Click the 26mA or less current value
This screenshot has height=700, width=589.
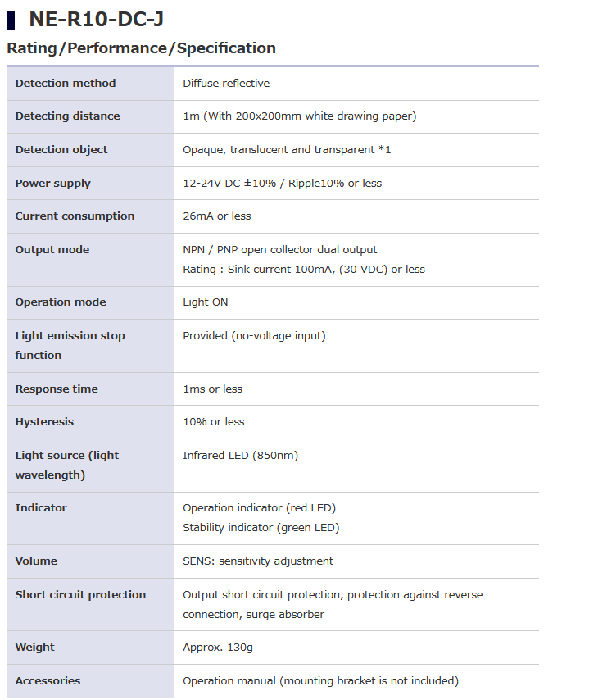tap(216, 216)
